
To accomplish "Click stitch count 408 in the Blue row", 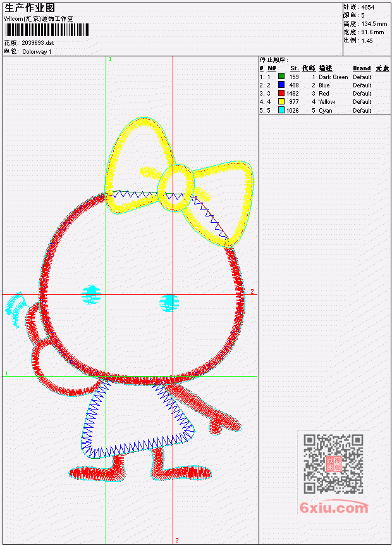I will (x=294, y=85).
